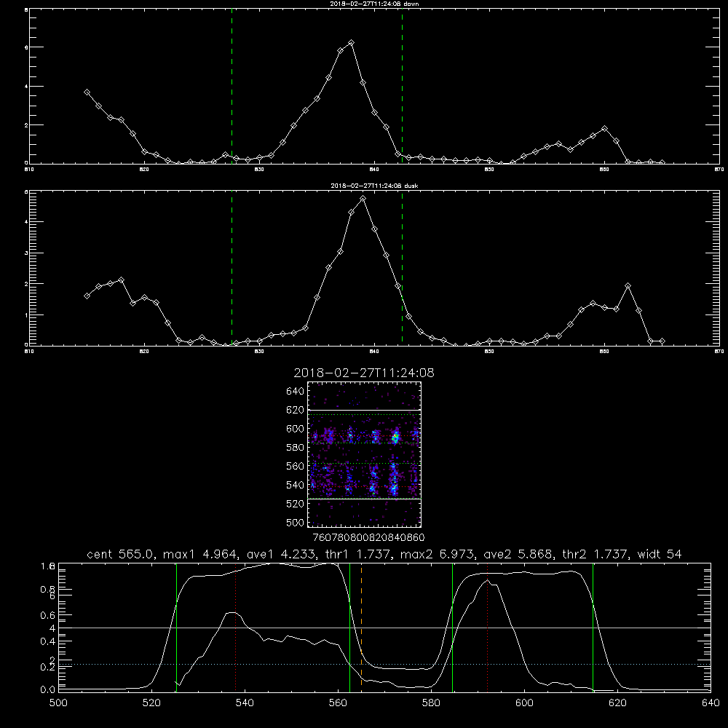Click the peak diamond marker in the dusk plot
The image size is (728, 728).
[x=363, y=199]
